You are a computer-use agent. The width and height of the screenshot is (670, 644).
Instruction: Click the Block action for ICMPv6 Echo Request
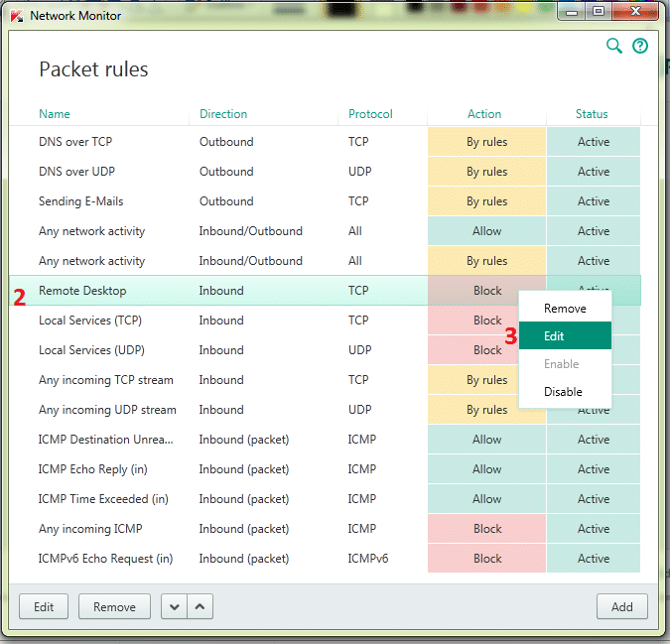click(486, 558)
